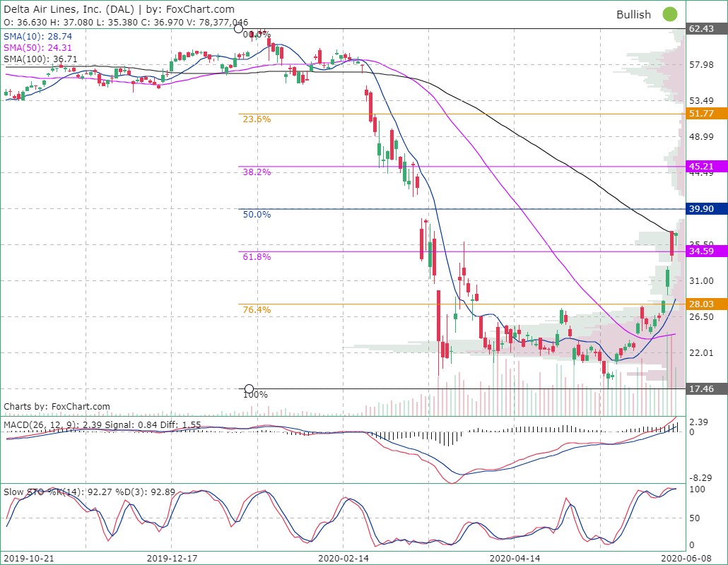Click the gray 62.43 top price tag
The image size is (728, 565).
pos(707,29)
